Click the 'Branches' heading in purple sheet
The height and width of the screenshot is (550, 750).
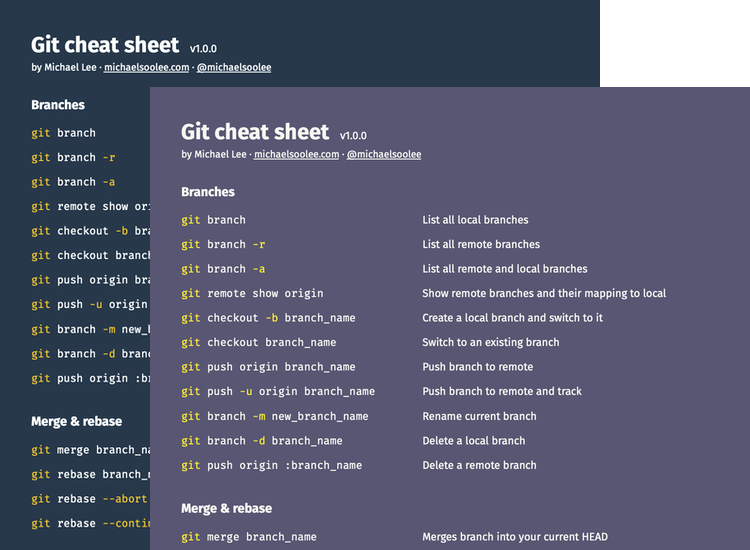[208, 192]
